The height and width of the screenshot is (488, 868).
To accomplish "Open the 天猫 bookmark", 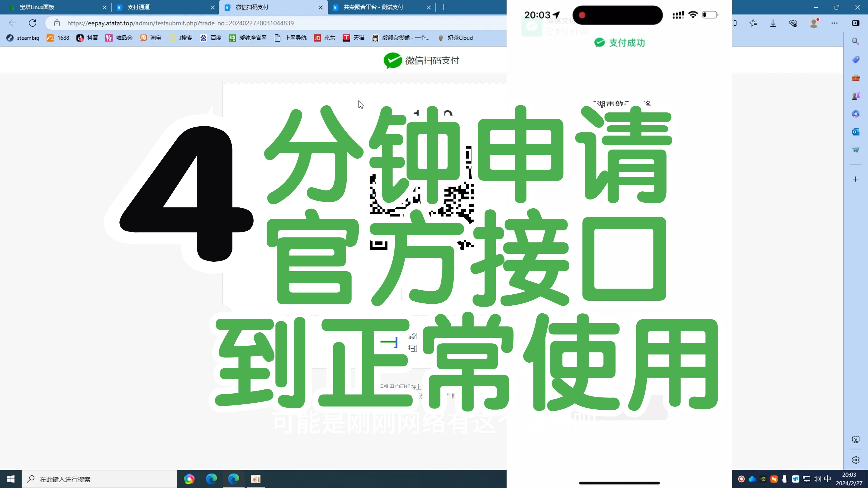I will tap(354, 38).
